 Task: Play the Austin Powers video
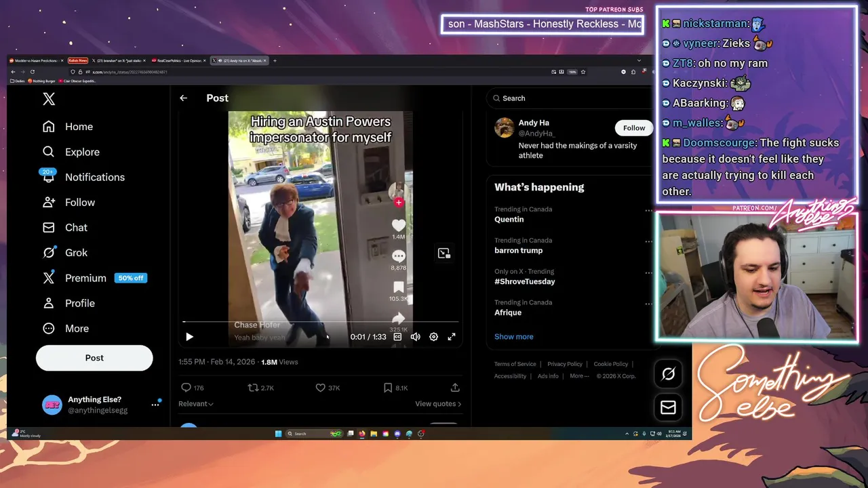[189, 337]
